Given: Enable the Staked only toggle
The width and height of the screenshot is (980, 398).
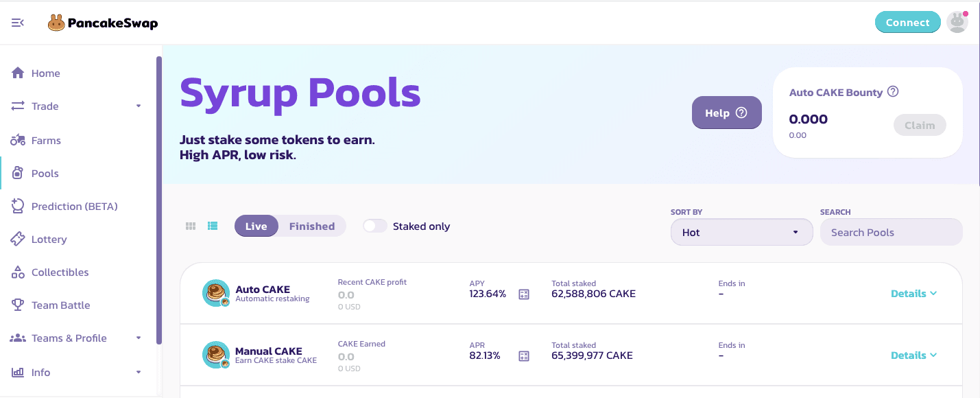Looking at the screenshot, I should [x=375, y=226].
